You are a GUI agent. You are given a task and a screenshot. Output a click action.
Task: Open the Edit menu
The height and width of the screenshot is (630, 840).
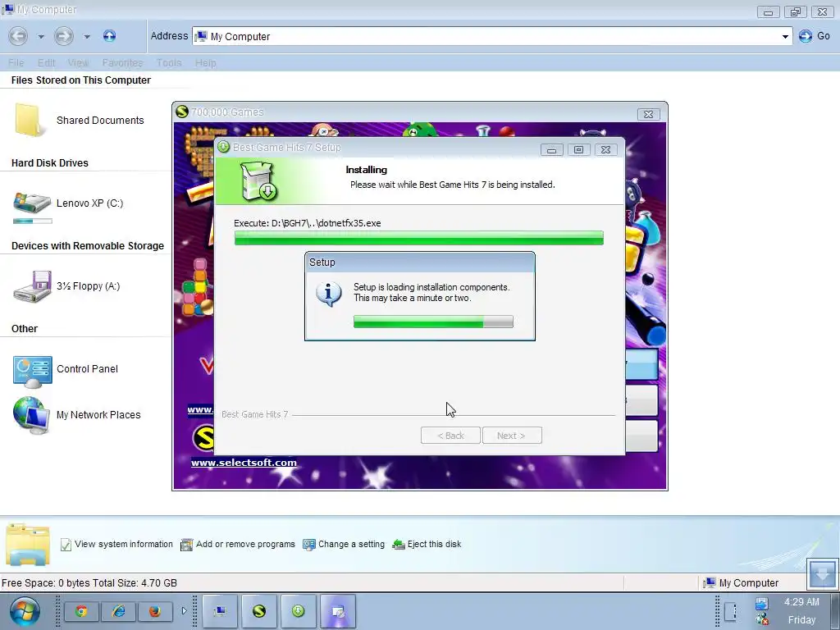coord(46,62)
